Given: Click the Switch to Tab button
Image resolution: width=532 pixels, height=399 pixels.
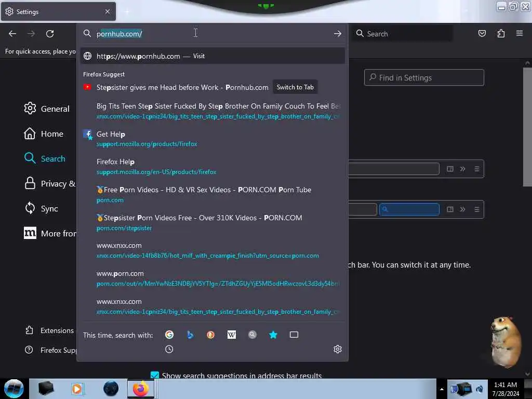Looking at the screenshot, I should click(x=295, y=87).
